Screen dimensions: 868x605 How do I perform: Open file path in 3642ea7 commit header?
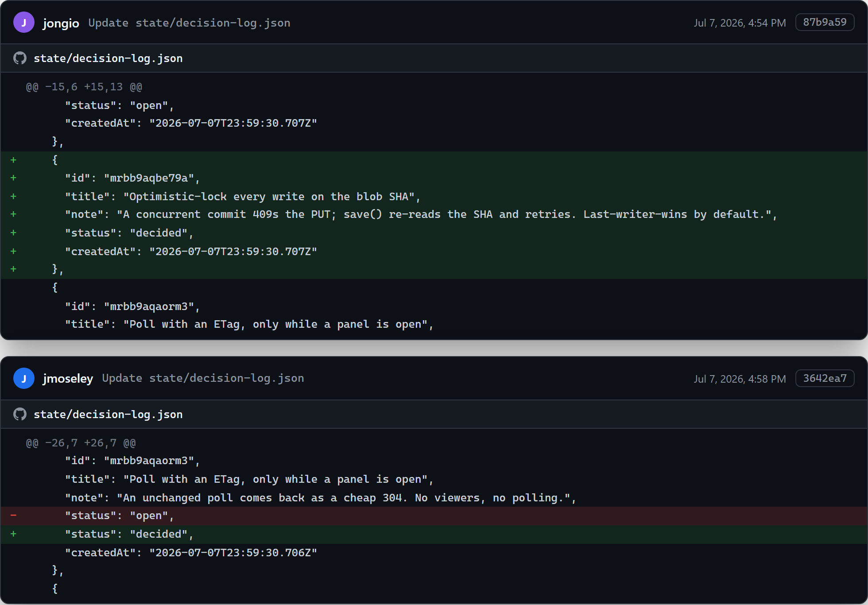(108, 415)
